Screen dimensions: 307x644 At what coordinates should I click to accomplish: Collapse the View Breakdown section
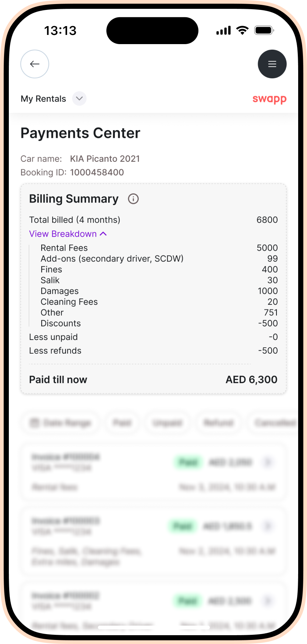point(68,234)
